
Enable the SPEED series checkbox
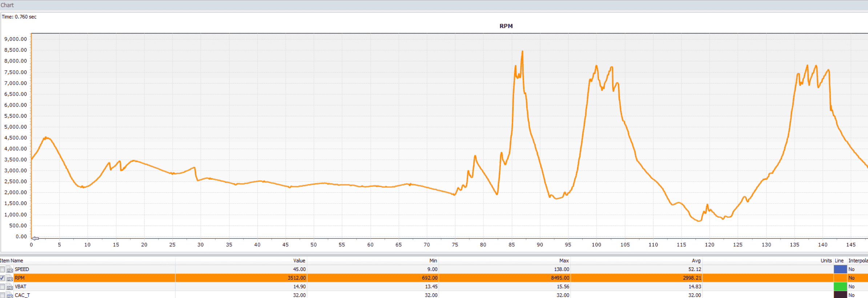tap(2, 269)
